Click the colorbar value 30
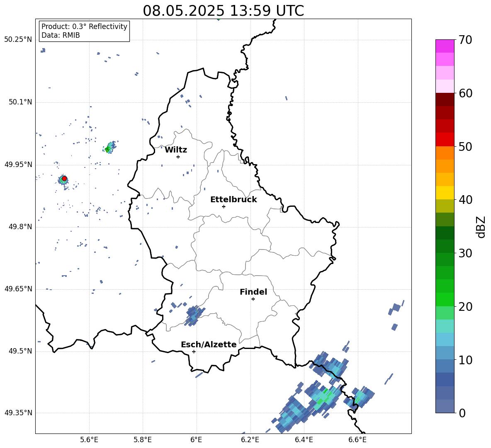The height and width of the screenshot is (448, 491). (465, 253)
